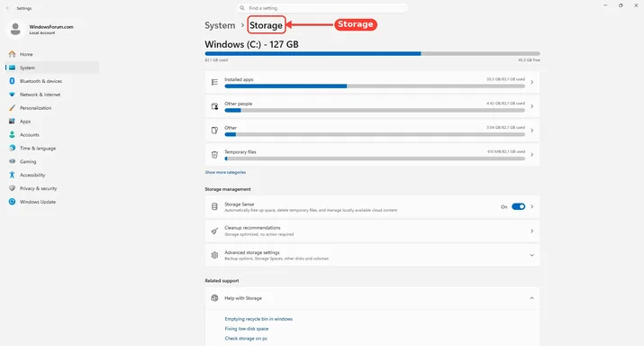Click 'Windows (C:) - 127 GB' heading

[252, 44]
